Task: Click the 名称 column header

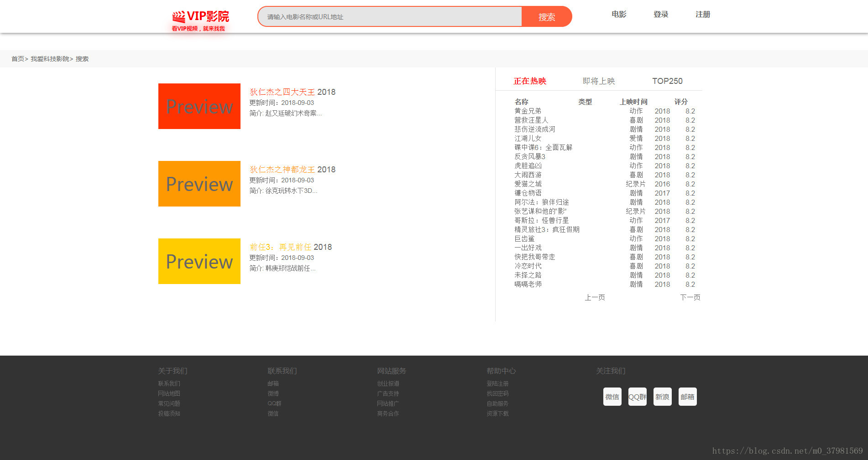Action: (521, 102)
